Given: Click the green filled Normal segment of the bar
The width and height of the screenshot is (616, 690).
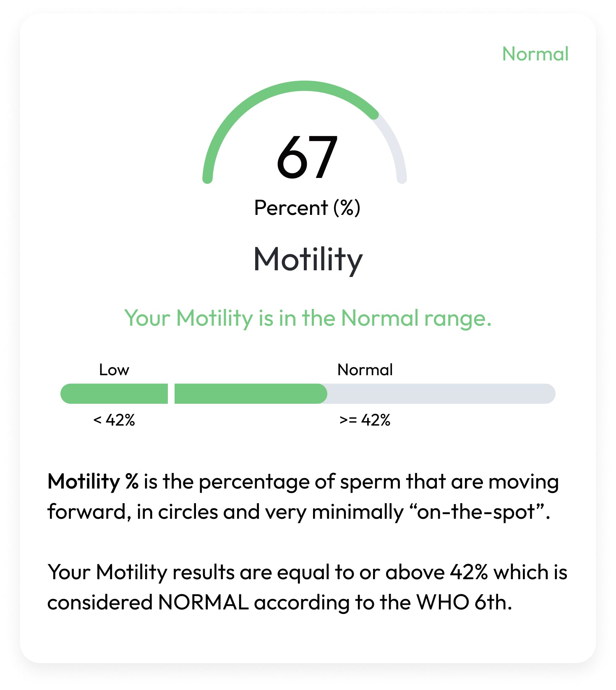Looking at the screenshot, I should (250, 394).
